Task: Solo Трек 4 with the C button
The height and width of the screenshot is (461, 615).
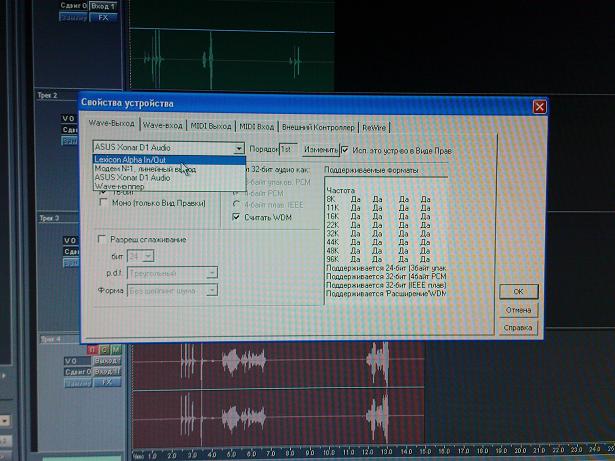Action: click(104, 349)
